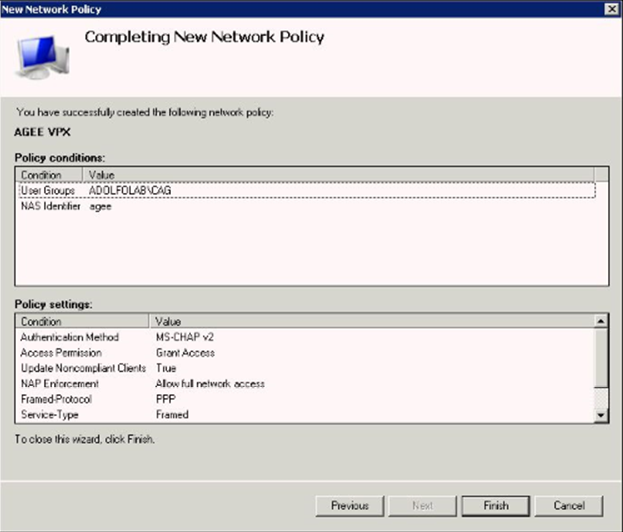Click the network policy computer icon
Viewport: 623px width, 532px height.
pyautogui.click(x=43, y=57)
